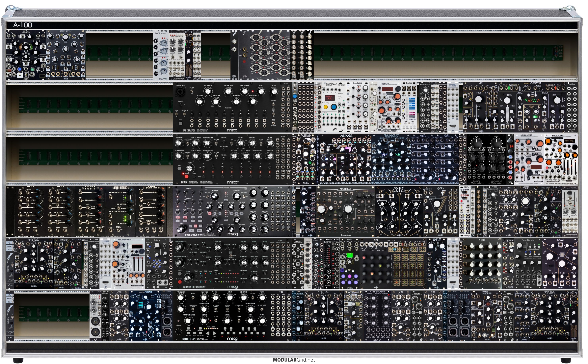The image size is (588, 364).
Task: Toggle the Mother-32 Sustain switch
Action: (x=239, y=320)
